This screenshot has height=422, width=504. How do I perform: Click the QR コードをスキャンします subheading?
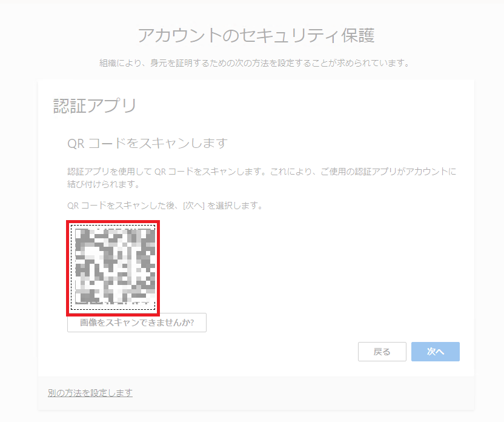(148, 143)
